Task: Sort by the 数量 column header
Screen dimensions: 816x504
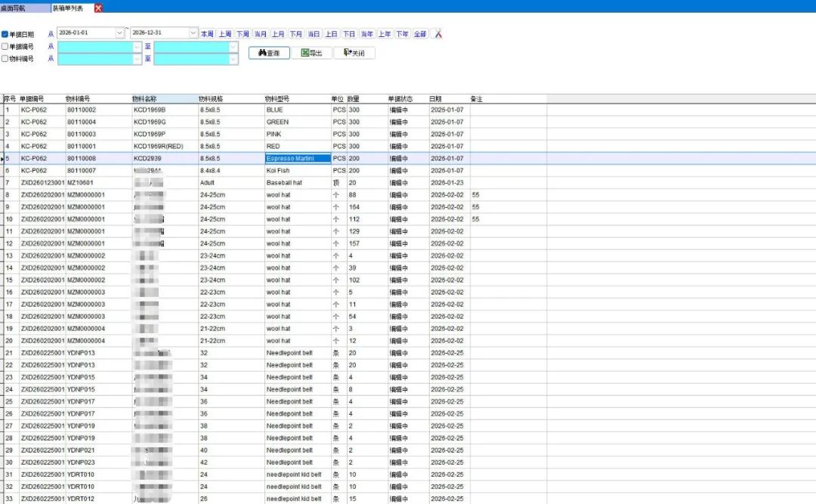Action: [366, 98]
